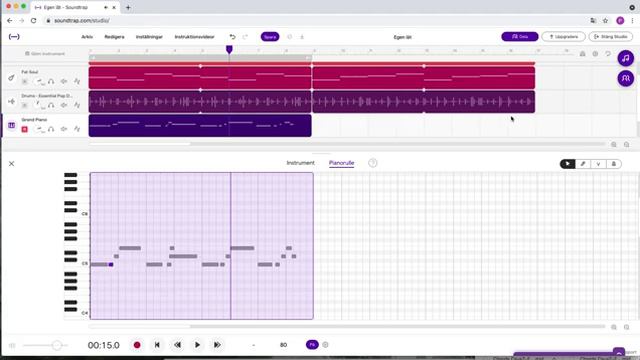This screenshot has width=640, height=360.
Task: Reload the browser page
Action: [x=33, y=20]
